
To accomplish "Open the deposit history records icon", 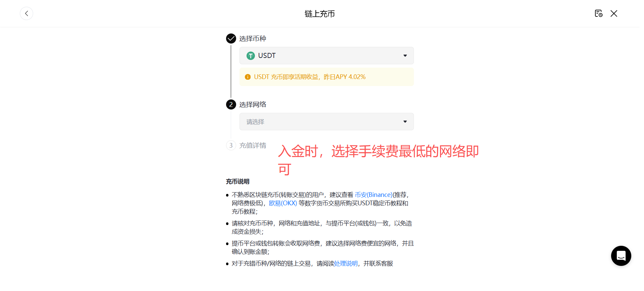I will pyautogui.click(x=598, y=13).
